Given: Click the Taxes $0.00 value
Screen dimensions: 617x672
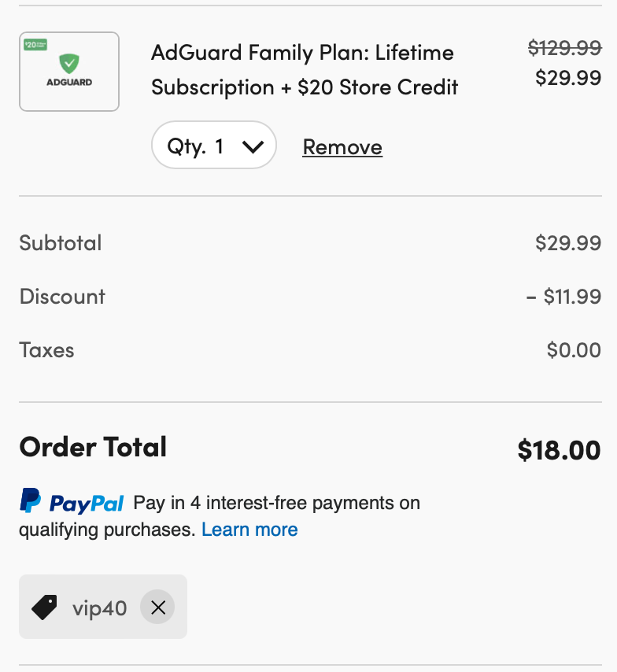Looking at the screenshot, I should [x=574, y=350].
